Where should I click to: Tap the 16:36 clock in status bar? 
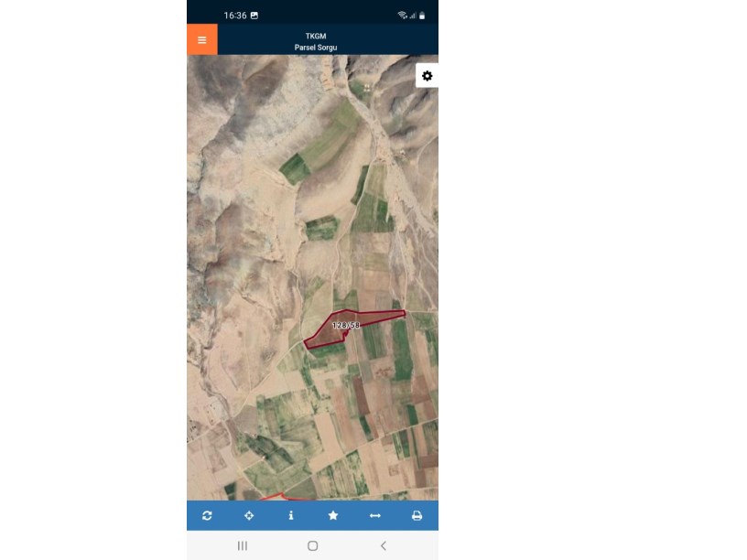click(235, 16)
